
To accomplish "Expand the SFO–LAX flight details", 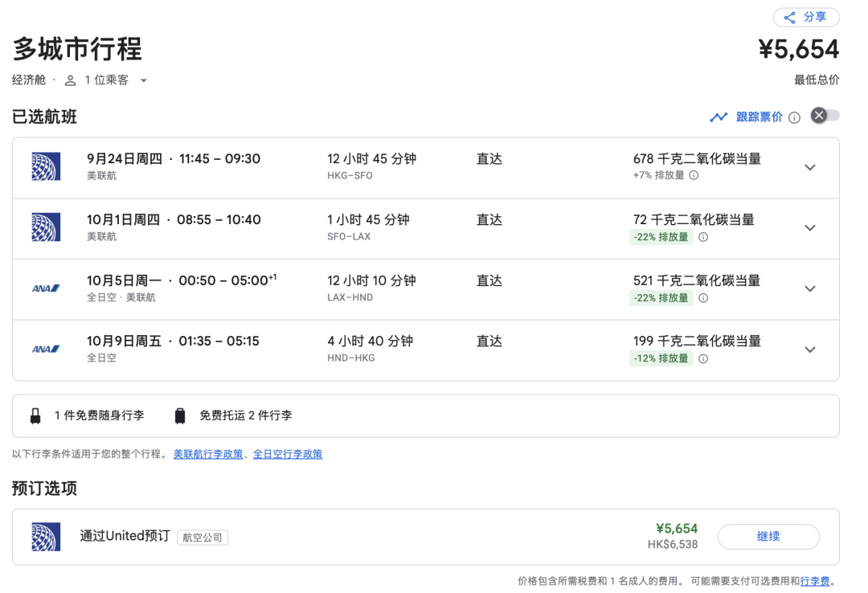I will (810, 228).
